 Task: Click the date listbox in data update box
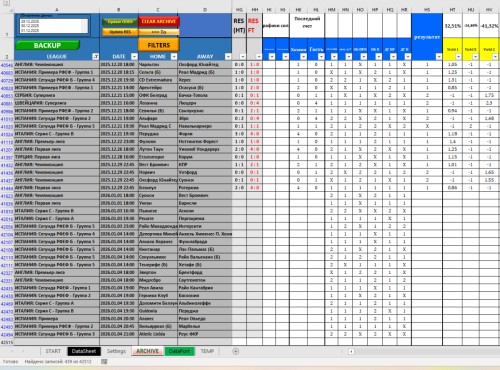[54, 26]
